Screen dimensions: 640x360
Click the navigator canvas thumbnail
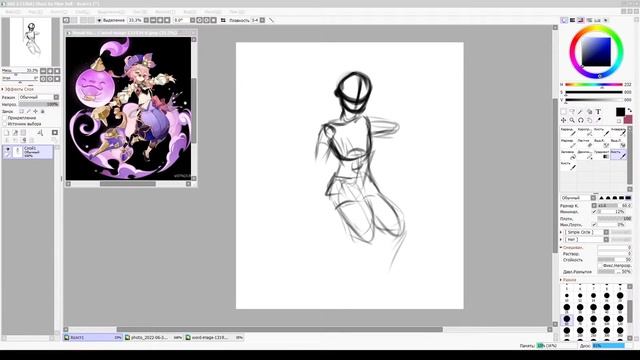[x=31, y=42]
